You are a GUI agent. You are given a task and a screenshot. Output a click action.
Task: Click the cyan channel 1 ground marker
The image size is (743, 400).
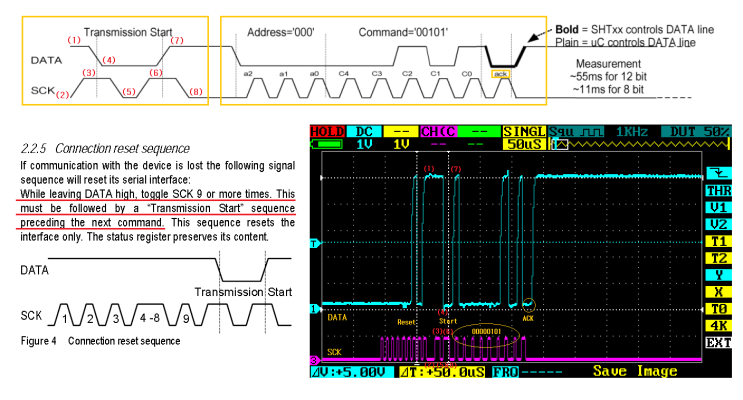coord(314,309)
